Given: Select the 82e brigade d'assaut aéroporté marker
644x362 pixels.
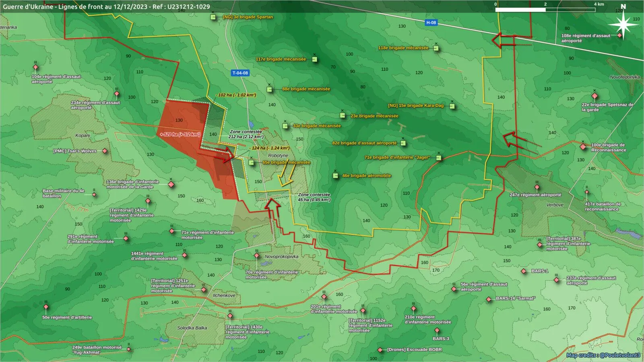Looking at the screenshot, I should [x=403, y=143].
